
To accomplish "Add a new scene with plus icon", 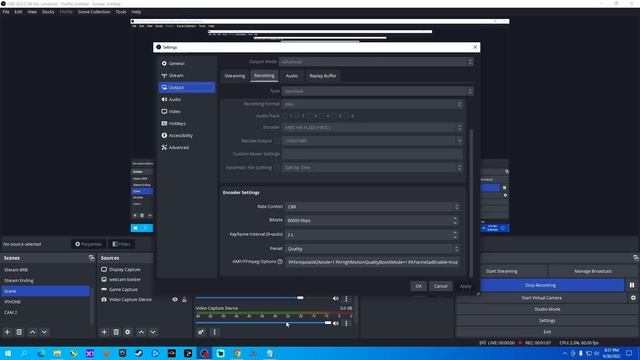I will pos(7,332).
